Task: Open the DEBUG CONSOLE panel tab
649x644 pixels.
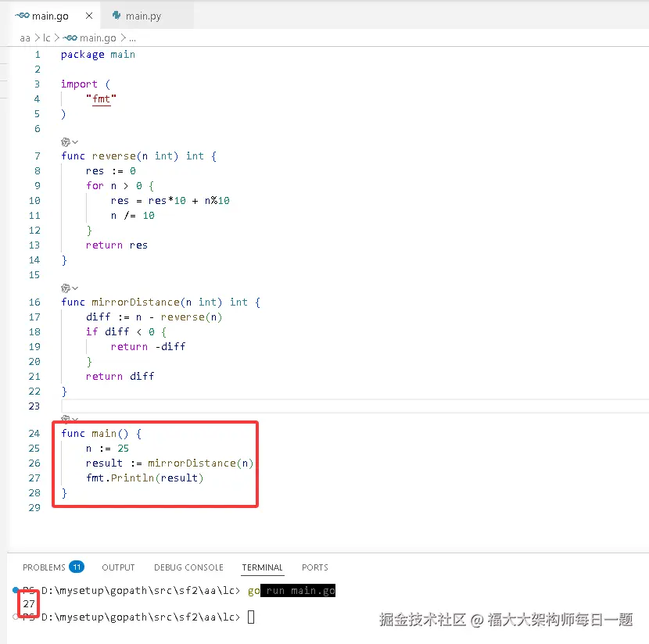Action: pos(188,567)
